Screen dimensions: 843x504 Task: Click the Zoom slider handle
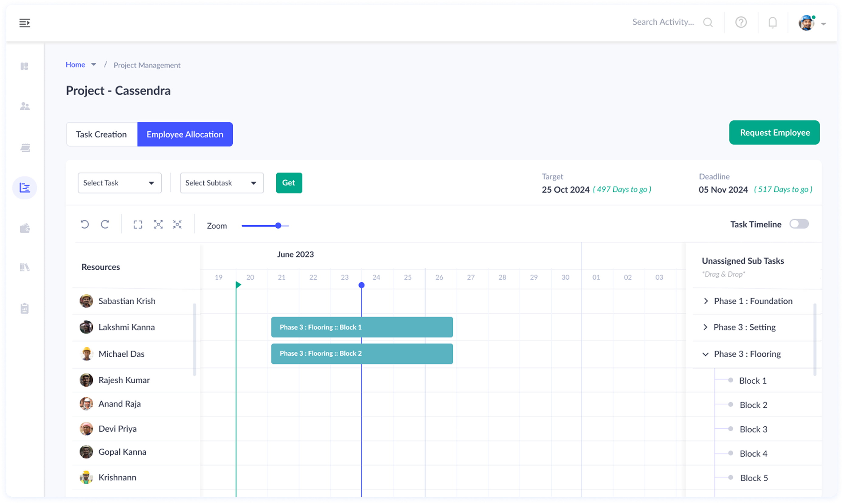pyautogui.click(x=278, y=226)
